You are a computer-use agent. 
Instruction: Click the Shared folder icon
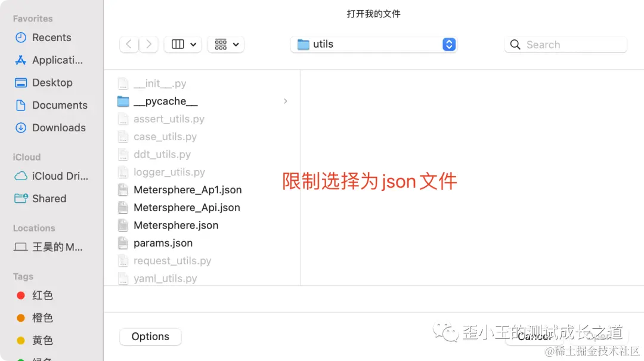(x=21, y=199)
